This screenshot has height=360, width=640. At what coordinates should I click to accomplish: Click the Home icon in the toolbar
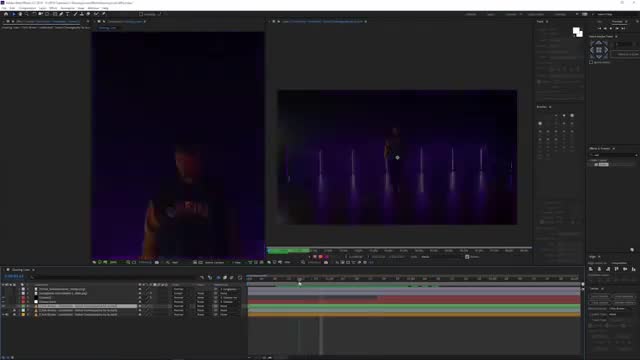point(6,14)
